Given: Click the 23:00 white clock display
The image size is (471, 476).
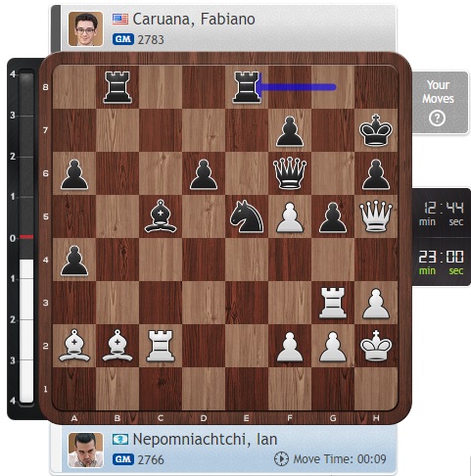Looking at the screenshot, I should click(x=441, y=263).
